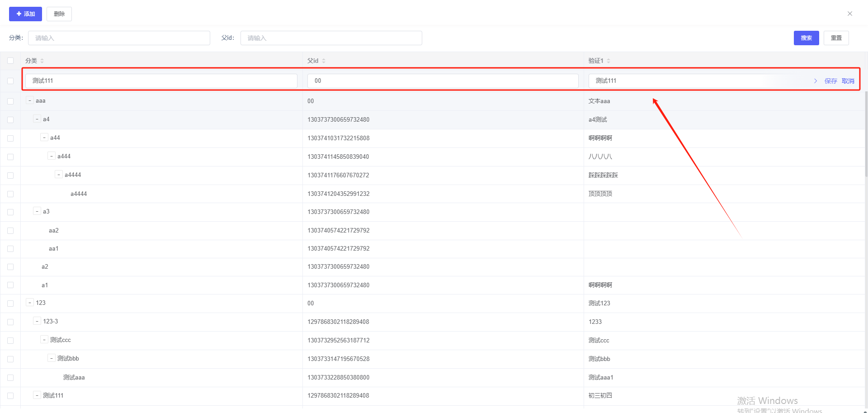
Task: Click 取消 link in the editing row
Action: pyautogui.click(x=848, y=81)
